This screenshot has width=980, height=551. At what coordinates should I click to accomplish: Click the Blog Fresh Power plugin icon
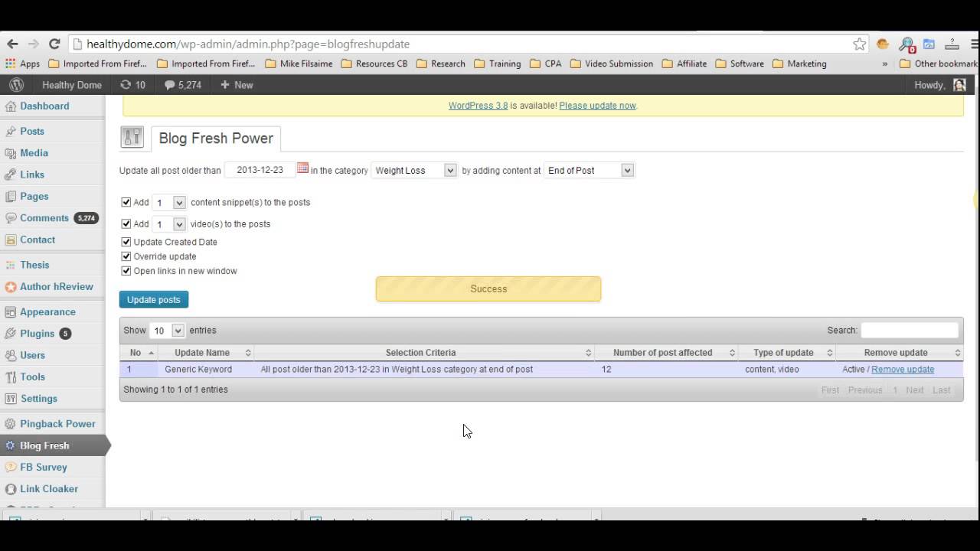click(132, 137)
